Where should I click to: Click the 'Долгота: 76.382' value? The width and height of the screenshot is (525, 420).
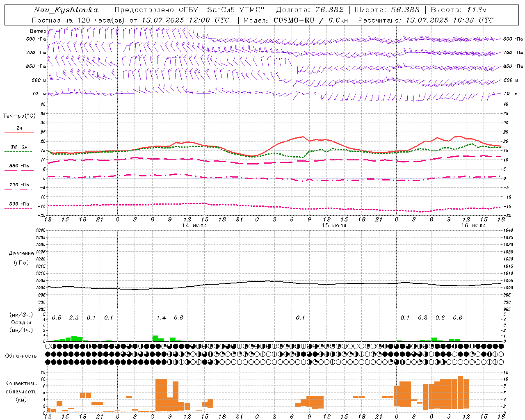311,10
